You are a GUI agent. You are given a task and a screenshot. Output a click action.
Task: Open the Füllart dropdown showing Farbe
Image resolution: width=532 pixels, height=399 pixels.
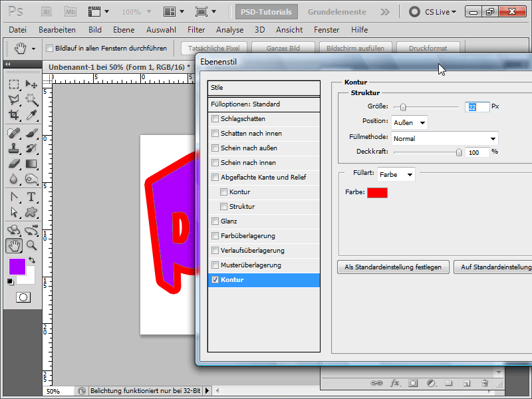click(396, 174)
